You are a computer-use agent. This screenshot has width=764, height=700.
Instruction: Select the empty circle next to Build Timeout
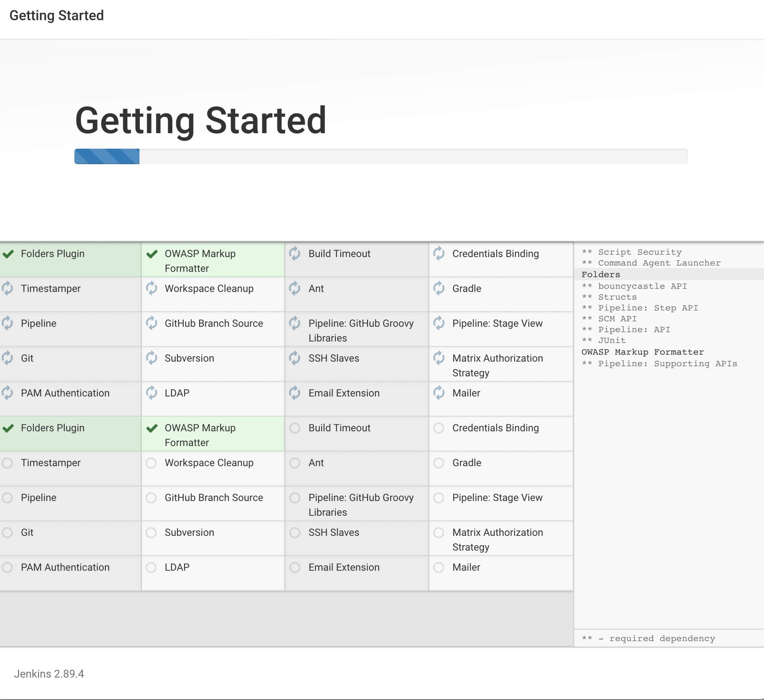[295, 428]
